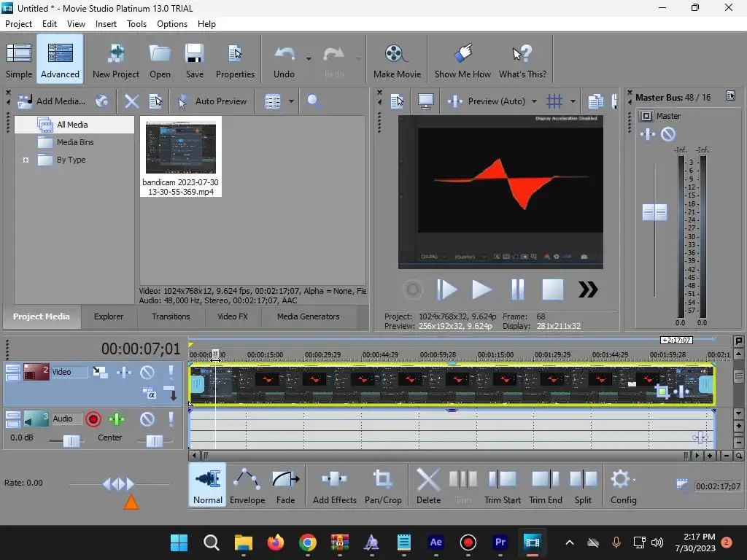
Task: Expand the By Type tree node
Action: 26,160
